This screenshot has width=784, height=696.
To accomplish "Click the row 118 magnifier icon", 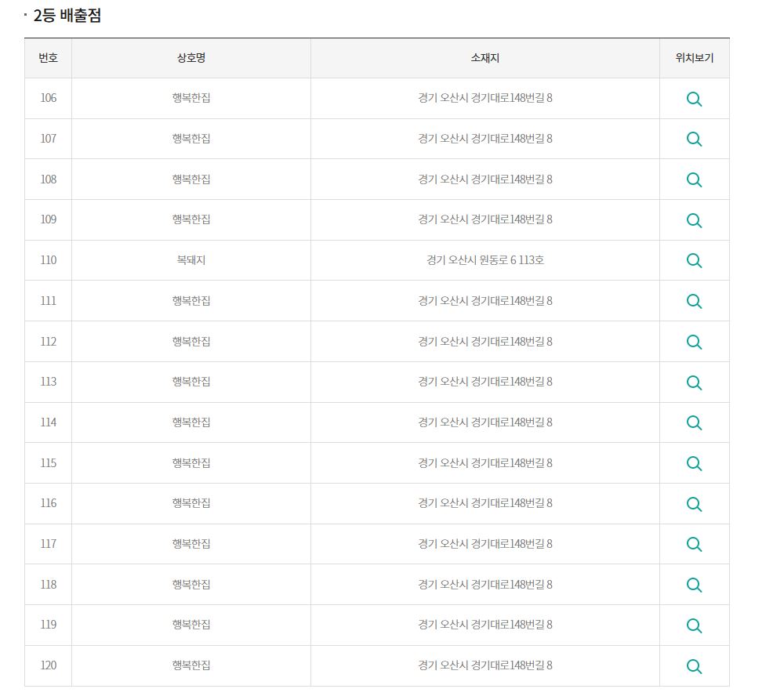I will click(694, 585).
